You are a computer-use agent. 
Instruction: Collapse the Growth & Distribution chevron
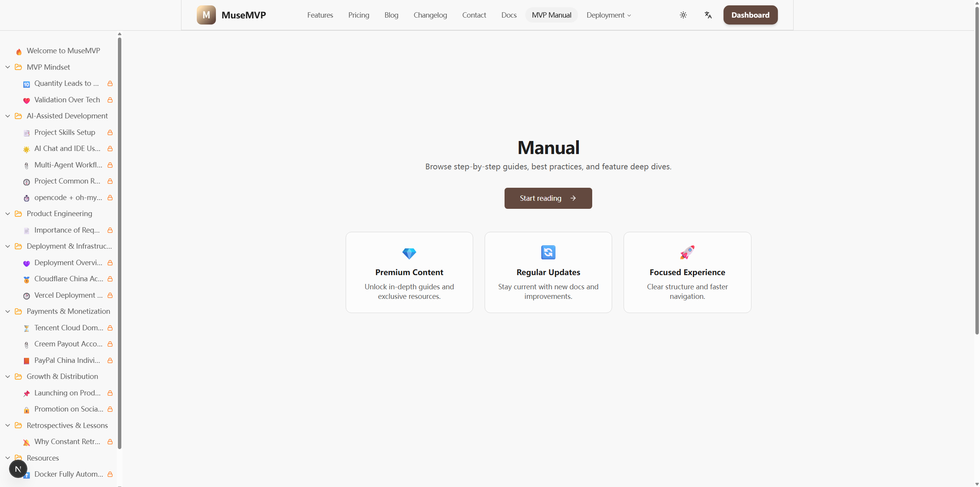(8, 377)
